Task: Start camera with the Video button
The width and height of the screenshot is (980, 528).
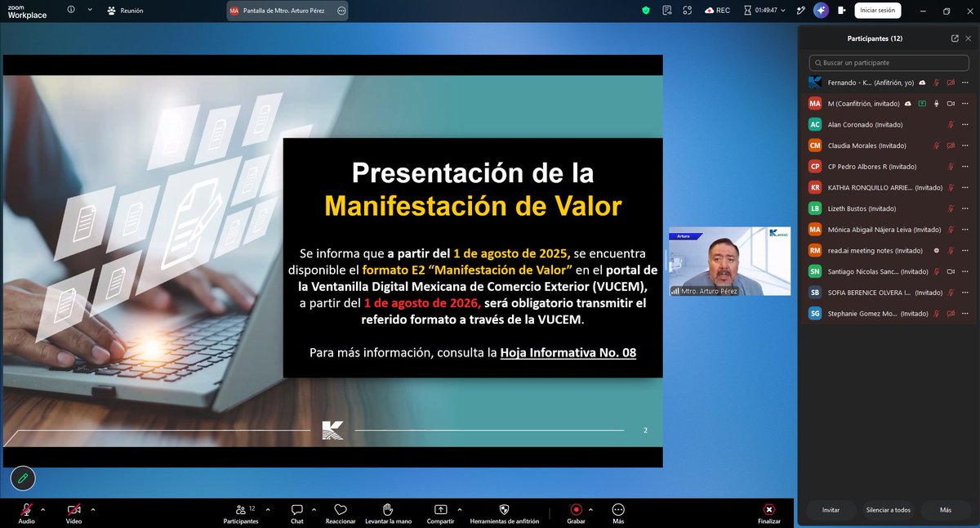Action: pyautogui.click(x=73, y=512)
